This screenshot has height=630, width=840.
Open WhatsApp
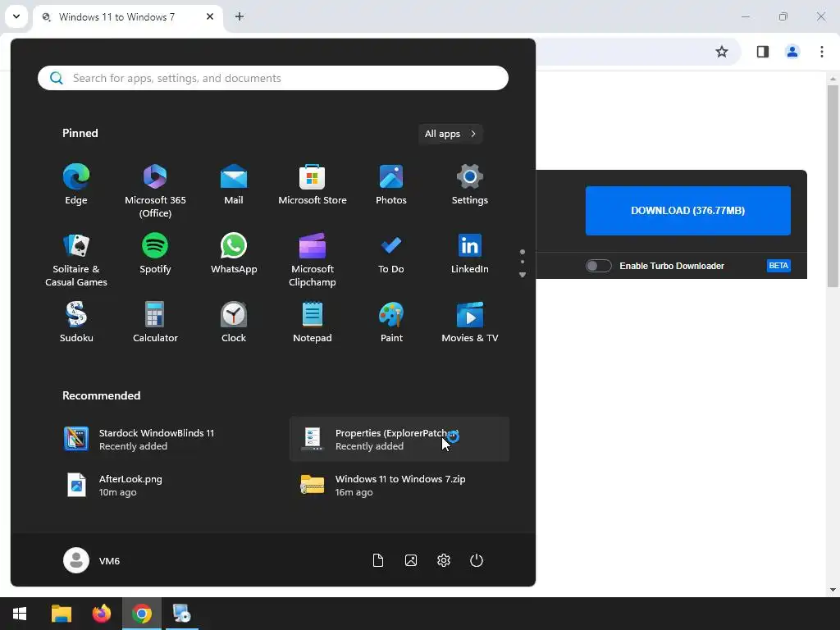pyautogui.click(x=234, y=254)
